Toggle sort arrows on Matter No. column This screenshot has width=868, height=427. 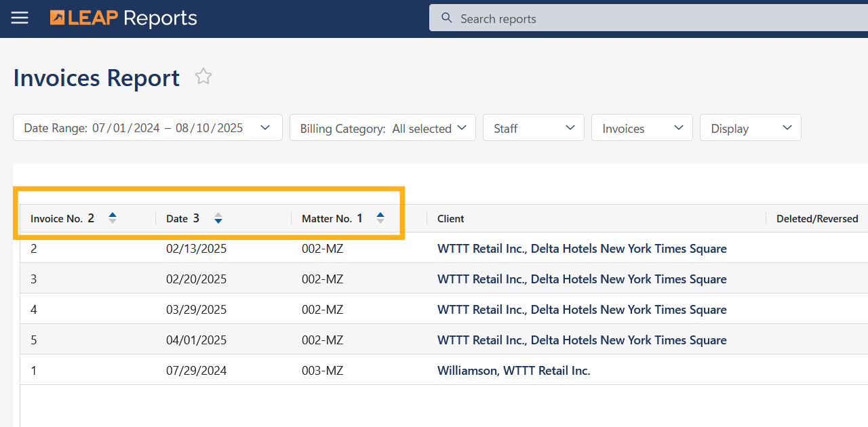[x=380, y=218]
